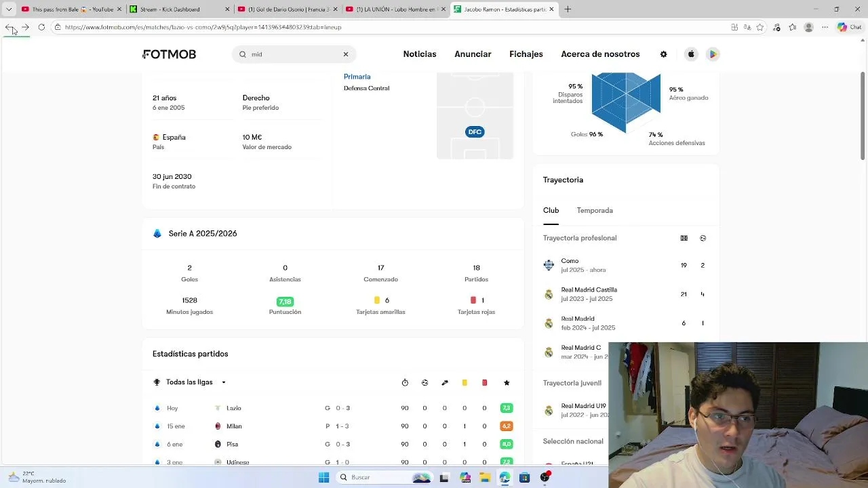The width and height of the screenshot is (868, 488).
Task: Open the Milan match row
Action: click(x=333, y=426)
